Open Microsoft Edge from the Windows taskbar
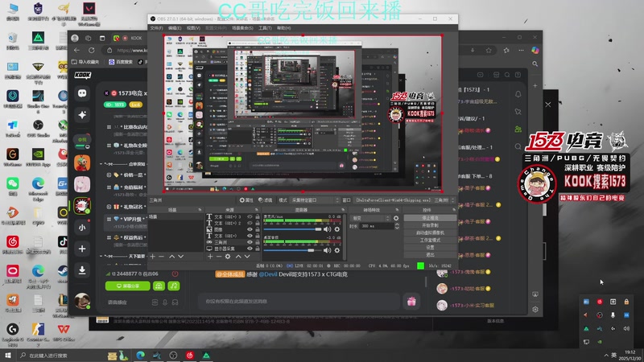The height and width of the screenshot is (362, 644). click(140, 355)
